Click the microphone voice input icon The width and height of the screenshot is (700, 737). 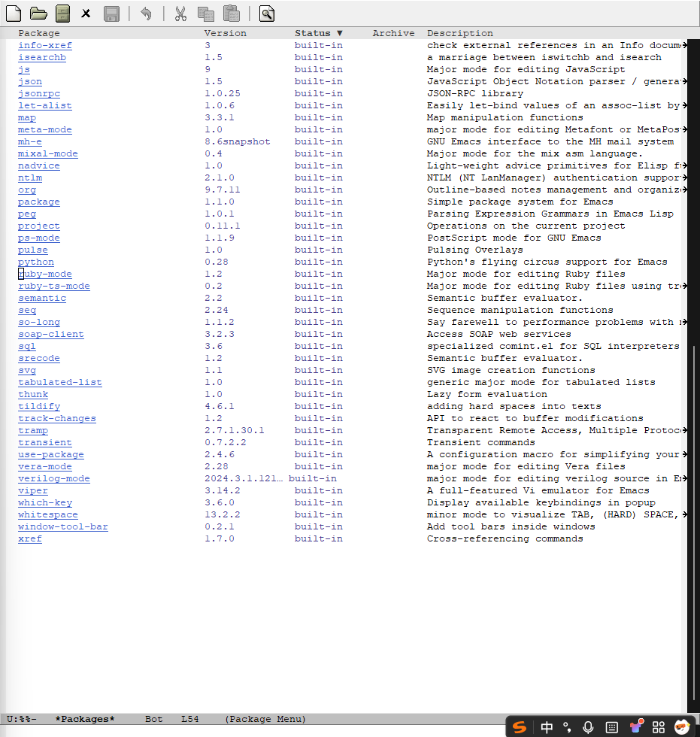tap(588, 727)
